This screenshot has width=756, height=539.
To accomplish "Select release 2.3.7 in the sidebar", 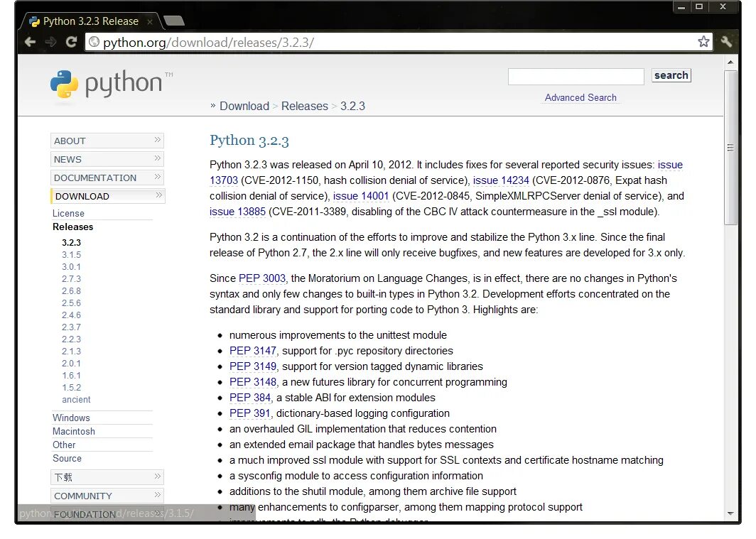I will click(x=71, y=327).
